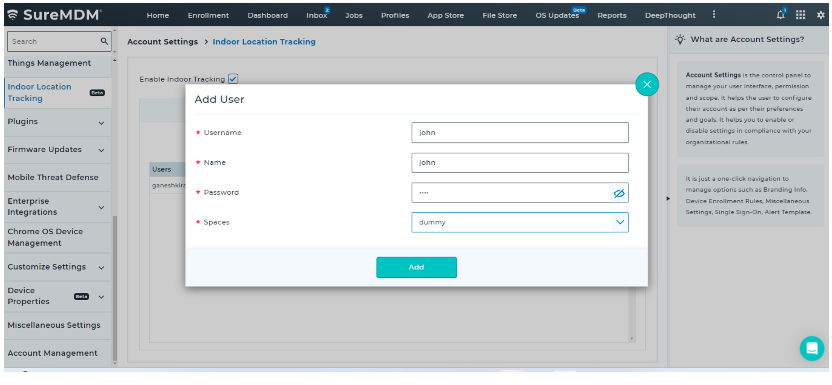The width and height of the screenshot is (832, 385).
Task: Uncheck Enable Indoor Tracking checkbox
Action: [233, 78]
